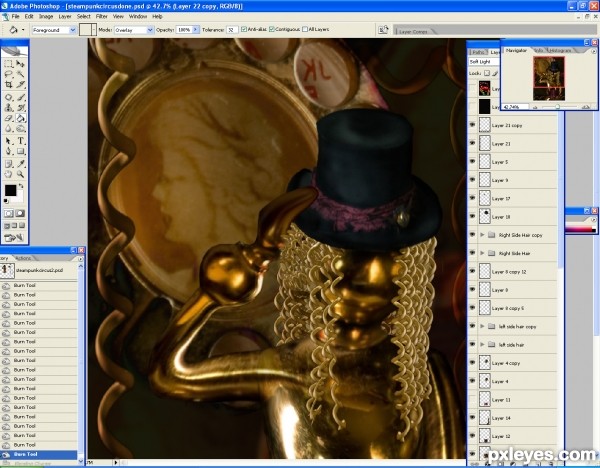Click the Tolerance input field
The image size is (600, 468).
point(232,30)
